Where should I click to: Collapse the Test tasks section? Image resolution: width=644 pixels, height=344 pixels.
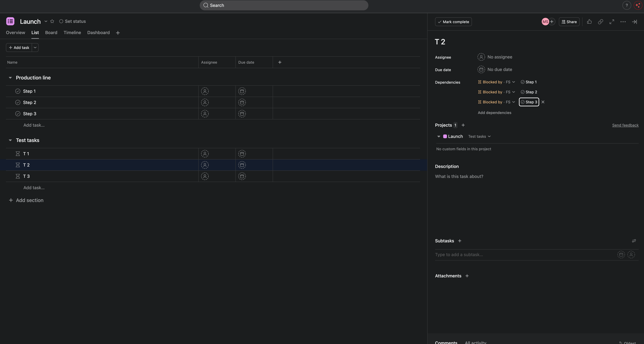[x=10, y=140]
